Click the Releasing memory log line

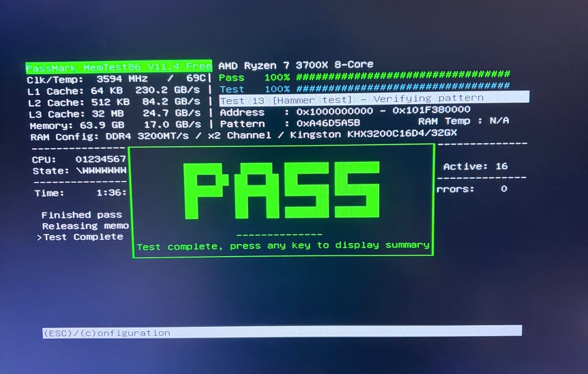[x=85, y=226]
